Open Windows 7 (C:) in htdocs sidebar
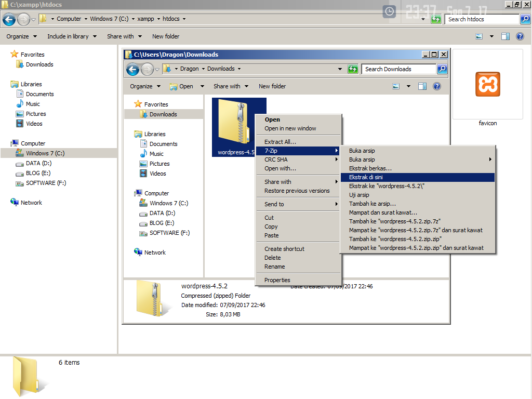532x399 pixels. (x=45, y=153)
